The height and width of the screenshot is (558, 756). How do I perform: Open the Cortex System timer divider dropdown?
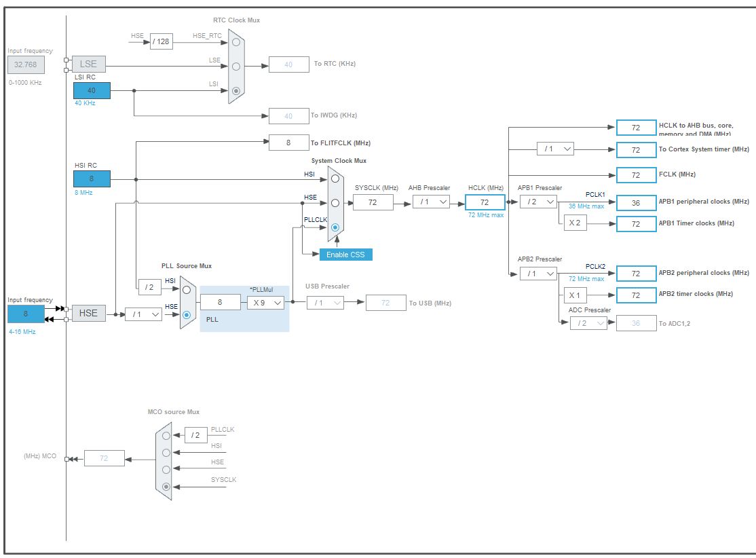[x=555, y=149]
